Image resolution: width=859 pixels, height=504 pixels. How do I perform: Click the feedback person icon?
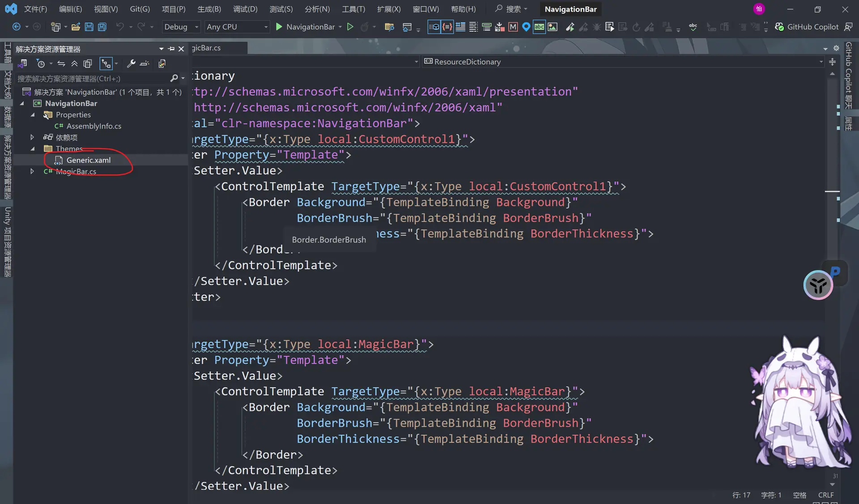tap(848, 27)
